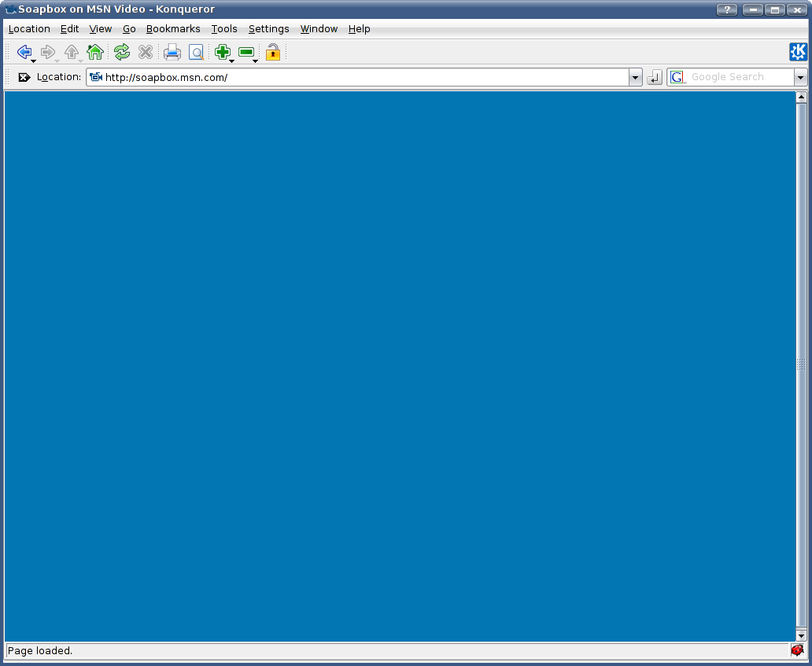
Task: Click the site favicon in the location field
Action: [x=96, y=77]
